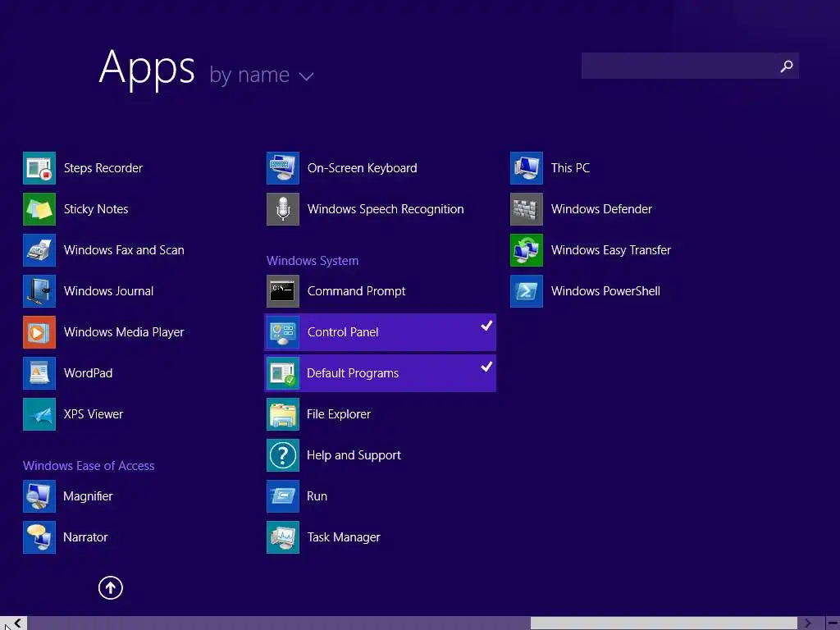The width and height of the screenshot is (840, 630).
Task: Click the 'Narrator' text label
Action: point(85,537)
